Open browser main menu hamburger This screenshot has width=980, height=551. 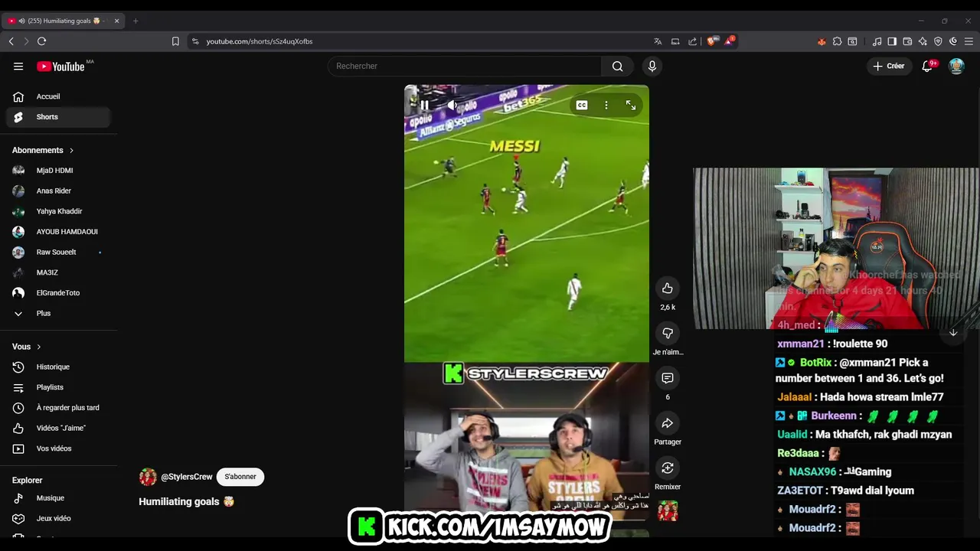pos(969,41)
